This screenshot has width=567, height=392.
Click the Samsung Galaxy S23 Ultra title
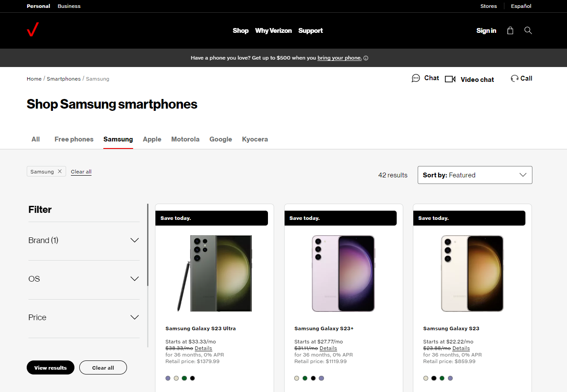201,328
